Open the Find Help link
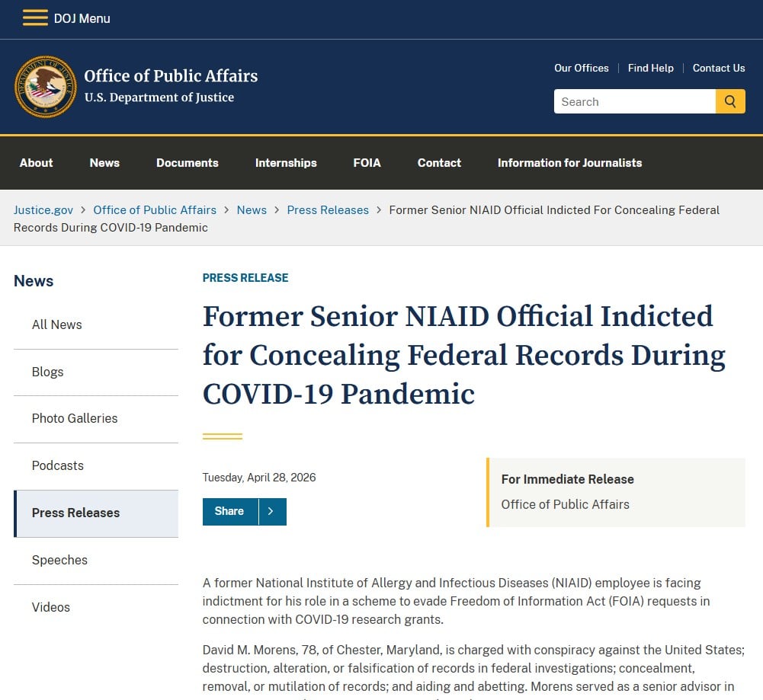This screenshot has width=763, height=700. [651, 68]
